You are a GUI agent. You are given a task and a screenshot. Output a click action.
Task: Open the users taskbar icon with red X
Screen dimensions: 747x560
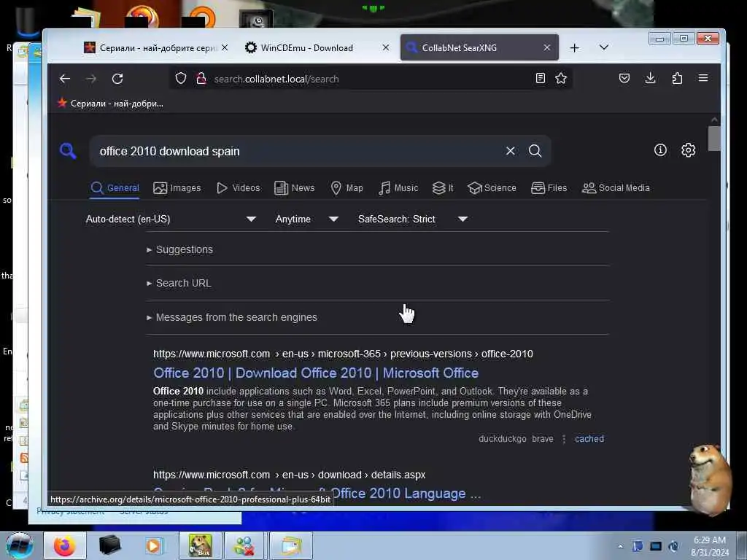[245, 545]
